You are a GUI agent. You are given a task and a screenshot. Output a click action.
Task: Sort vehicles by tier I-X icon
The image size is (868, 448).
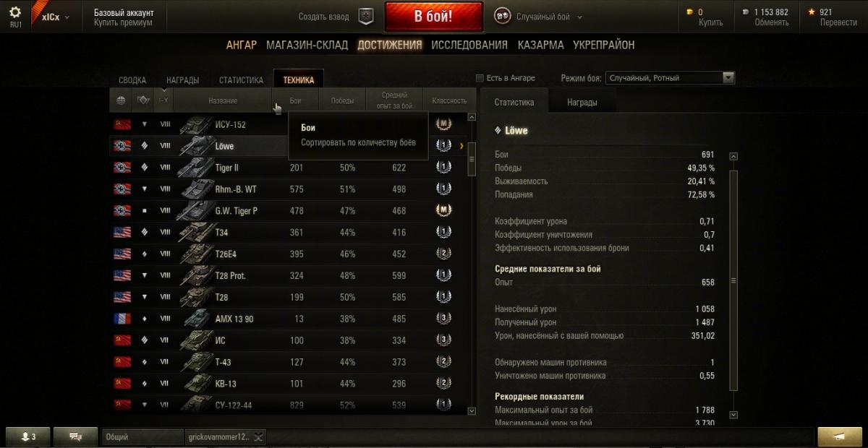[163, 100]
